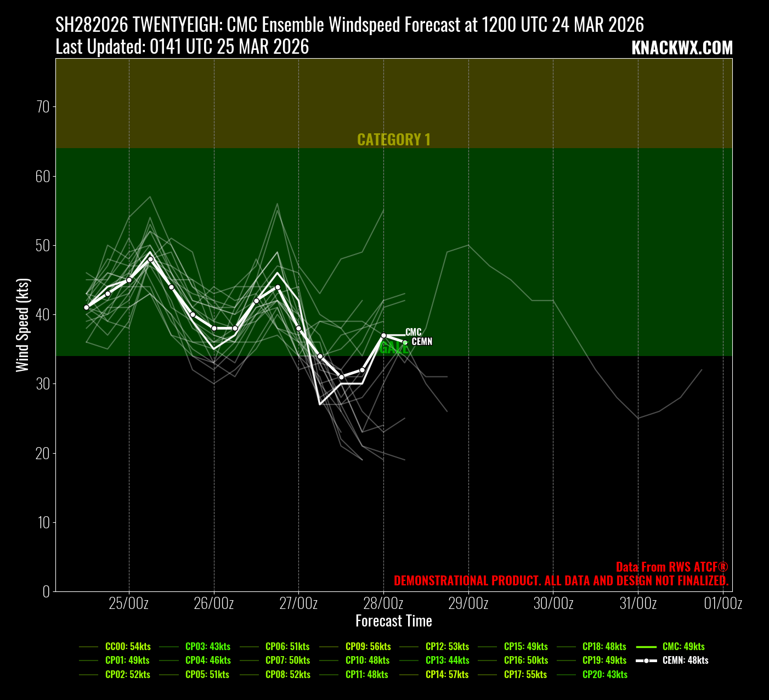Click the green GALE band label

coord(393,348)
